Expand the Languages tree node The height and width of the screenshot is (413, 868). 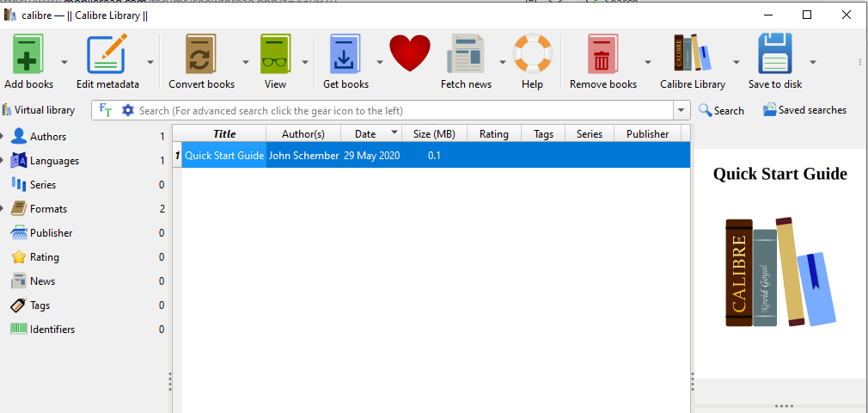point(3,161)
